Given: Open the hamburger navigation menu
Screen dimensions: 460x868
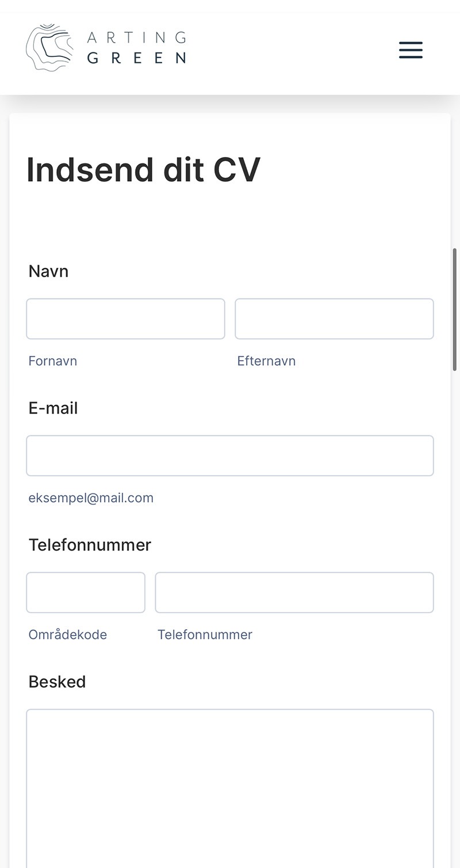Looking at the screenshot, I should tap(411, 50).
